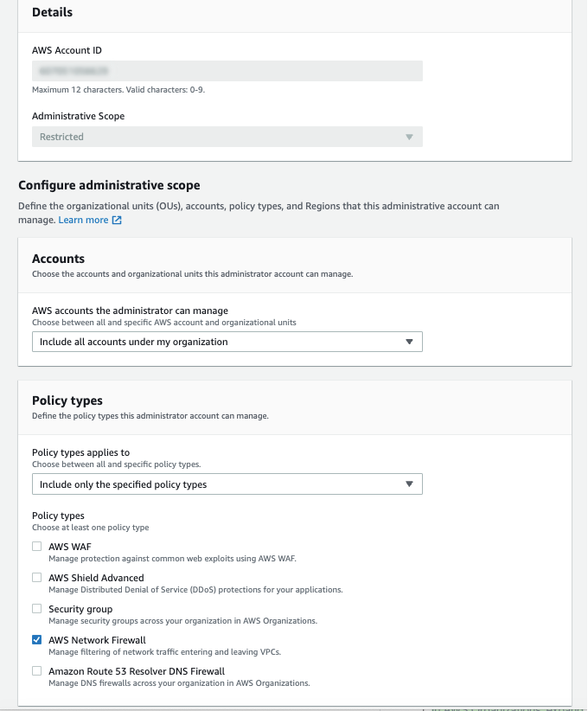Open the 'Include only the specified policy types' dropdown
Viewport: 588px width, 711px height.
click(227, 484)
